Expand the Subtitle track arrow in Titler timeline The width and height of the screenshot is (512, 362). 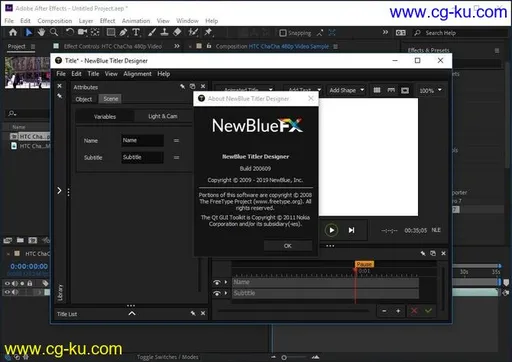(x=226, y=293)
